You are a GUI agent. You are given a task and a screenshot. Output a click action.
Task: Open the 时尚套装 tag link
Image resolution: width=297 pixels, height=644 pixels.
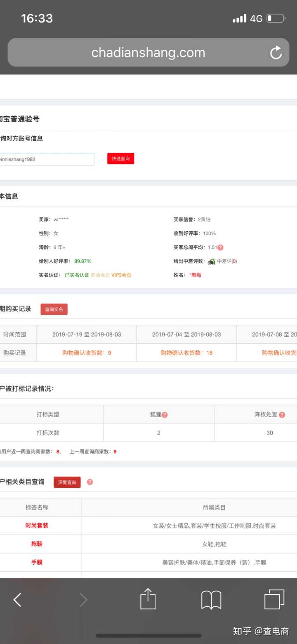click(37, 526)
